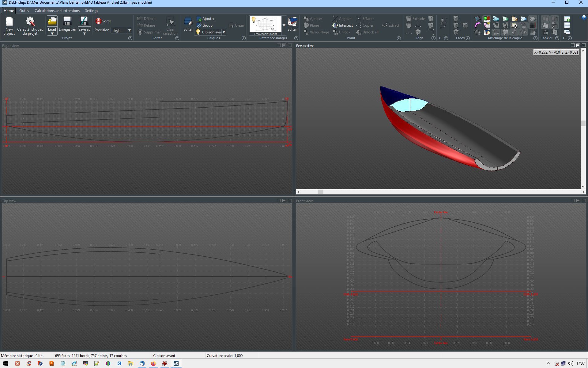Viewport: 588px width, 368px height.
Task: Open the Outils ribbon tab
Action: coord(24,10)
